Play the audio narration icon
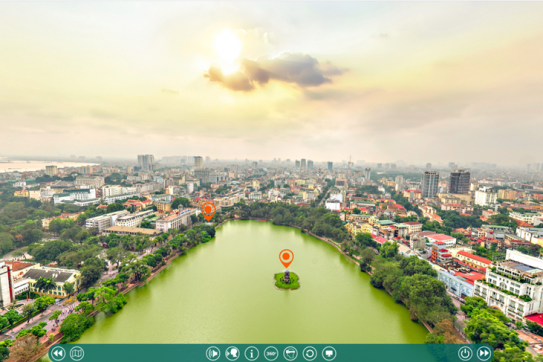The height and width of the screenshot is (362, 543). (213, 354)
